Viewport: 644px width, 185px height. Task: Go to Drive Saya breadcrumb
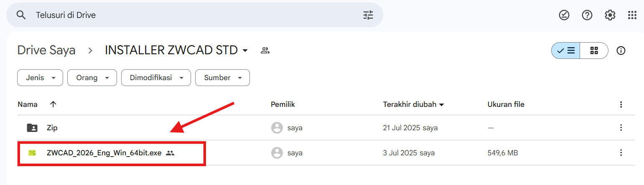click(46, 51)
